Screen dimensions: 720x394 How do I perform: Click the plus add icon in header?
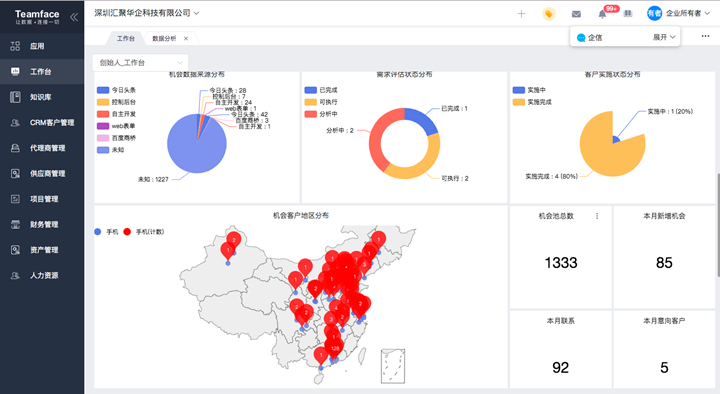click(521, 14)
